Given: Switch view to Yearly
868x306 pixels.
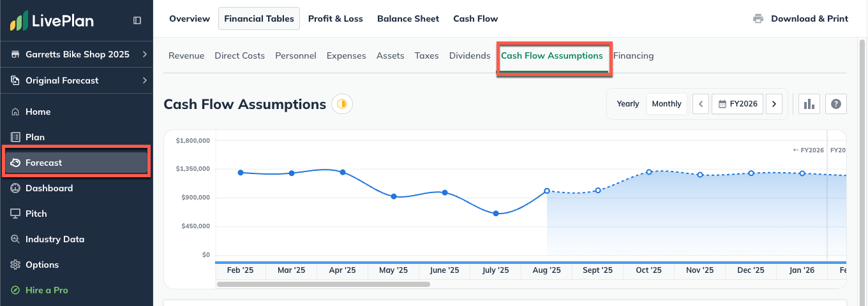Looking at the screenshot, I should (627, 104).
